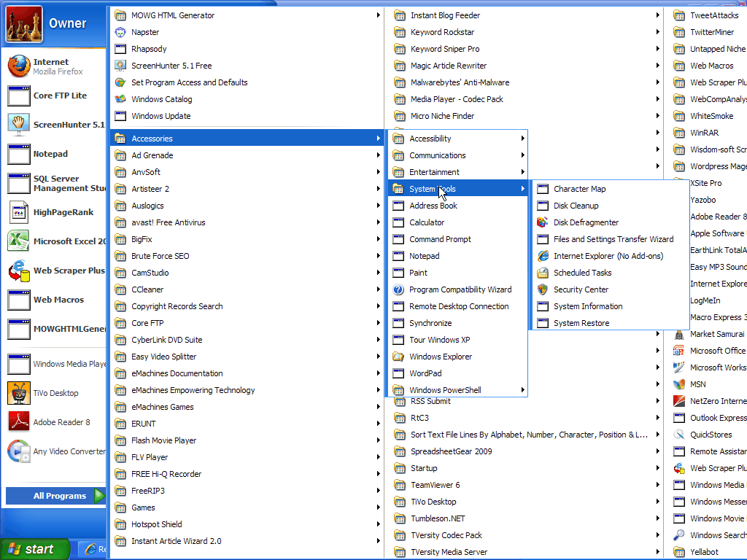
Task: Select WordPad in Accessories
Action: tap(458, 373)
